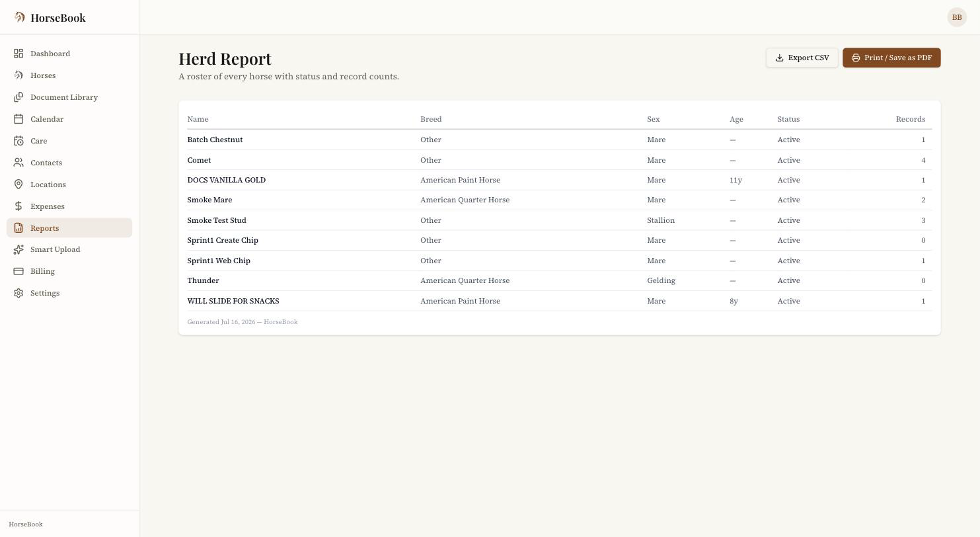Image resolution: width=980 pixels, height=537 pixels.
Task: Click Print / Save as PDF button
Action: 891,58
